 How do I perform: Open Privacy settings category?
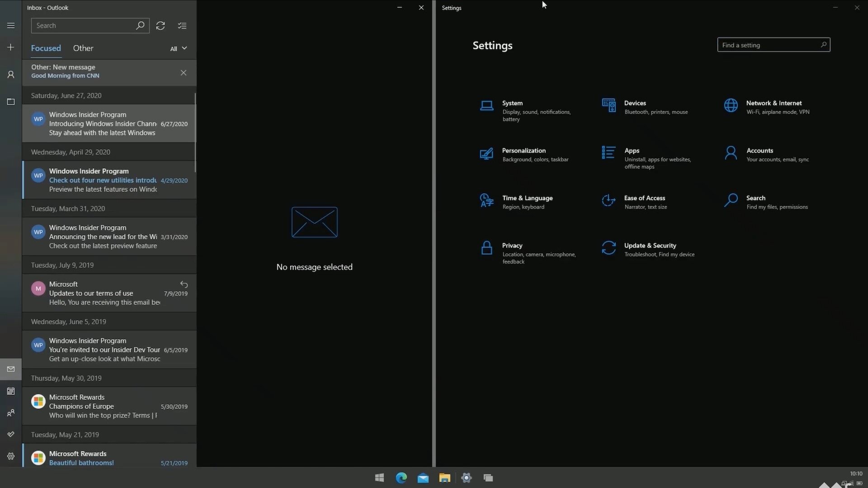click(x=528, y=253)
